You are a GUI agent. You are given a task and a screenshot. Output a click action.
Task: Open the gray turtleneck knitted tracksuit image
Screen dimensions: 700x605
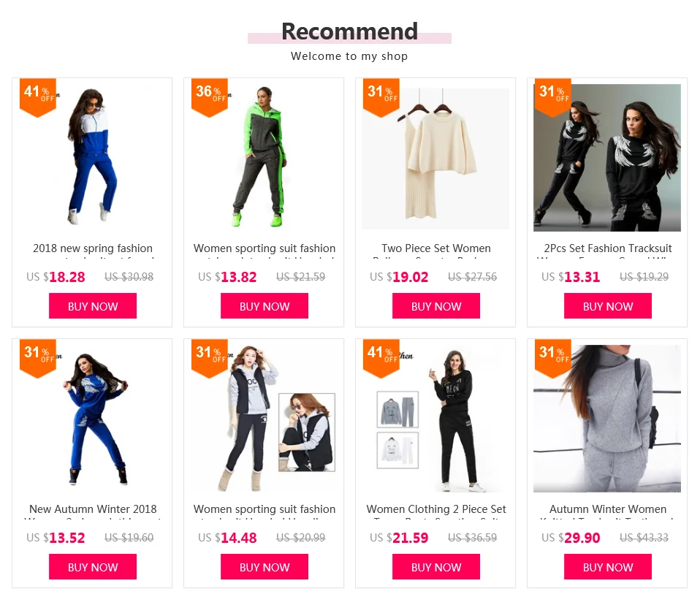(x=607, y=419)
